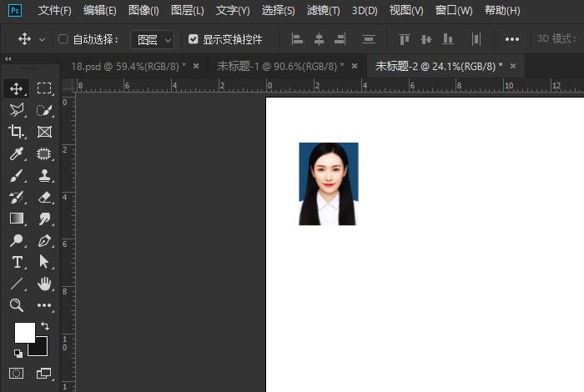Reset default foreground and background colors

[x=18, y=353]
